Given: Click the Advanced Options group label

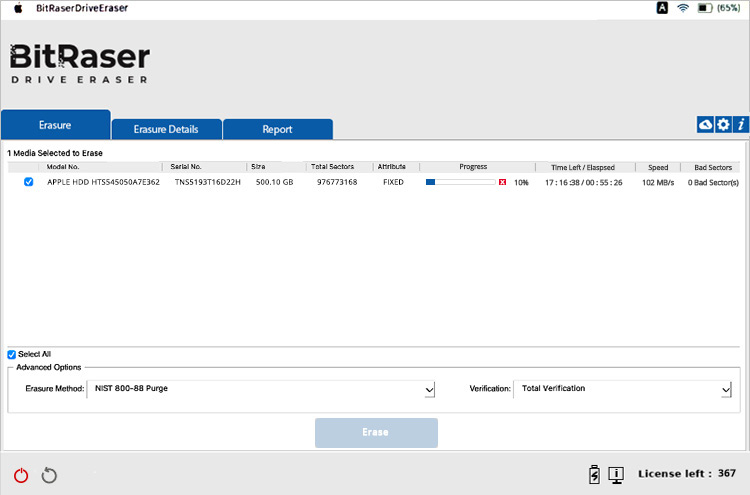Looking at the screenshot, I should pyautogui.click(x=49, y=367).
